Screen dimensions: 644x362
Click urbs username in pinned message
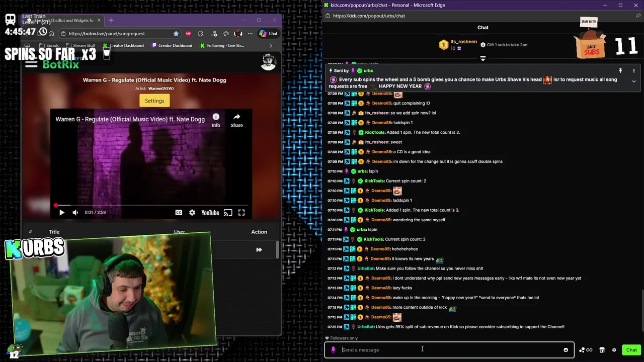(x=368, y=71)
